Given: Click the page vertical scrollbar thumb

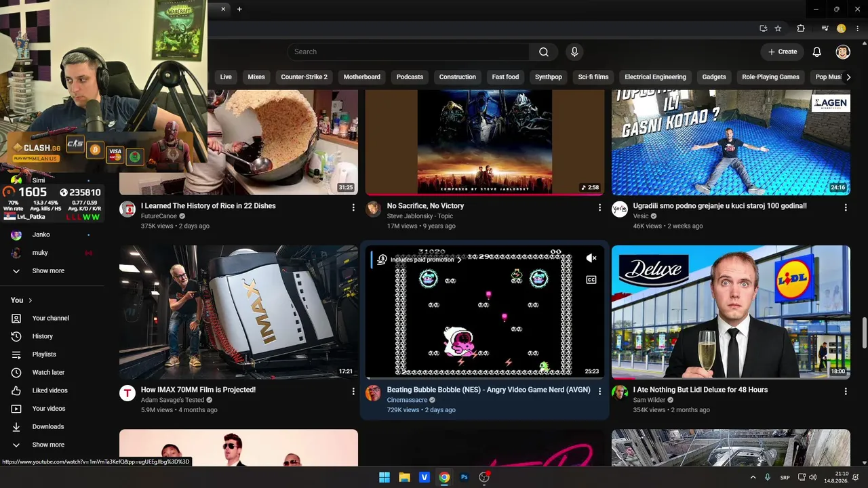Looking at the screenshot, I should point(863,333).
